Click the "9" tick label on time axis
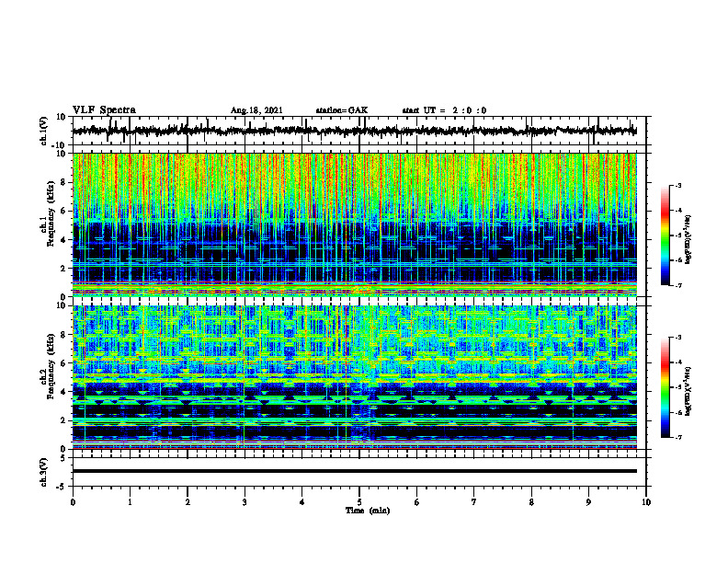Screen dimensions: 728x563 point(588,502)
